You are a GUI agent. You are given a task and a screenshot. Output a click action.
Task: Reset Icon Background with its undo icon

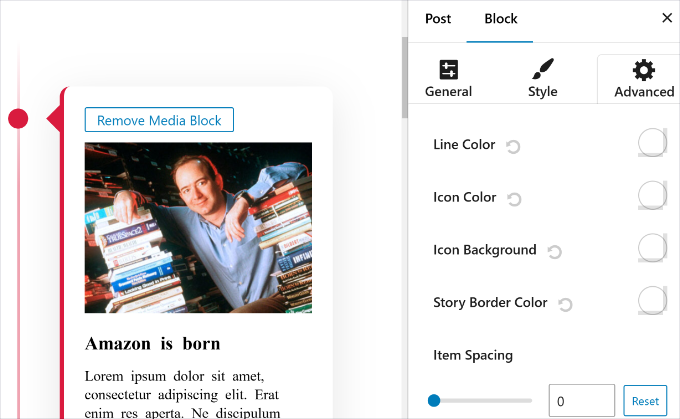point(554,252)
